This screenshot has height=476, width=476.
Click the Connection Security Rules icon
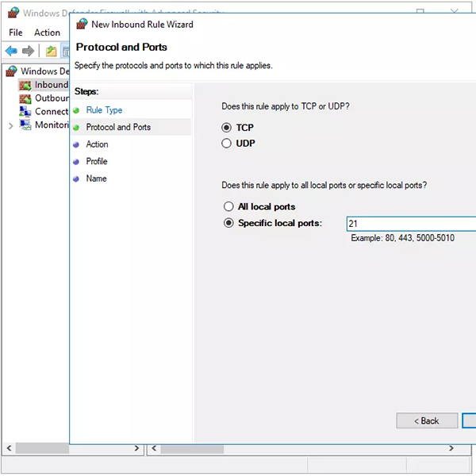point(25,112)
